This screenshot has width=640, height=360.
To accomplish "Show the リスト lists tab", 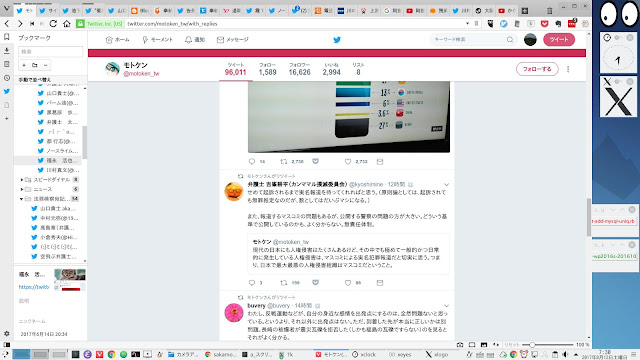I will click(358, 69).
